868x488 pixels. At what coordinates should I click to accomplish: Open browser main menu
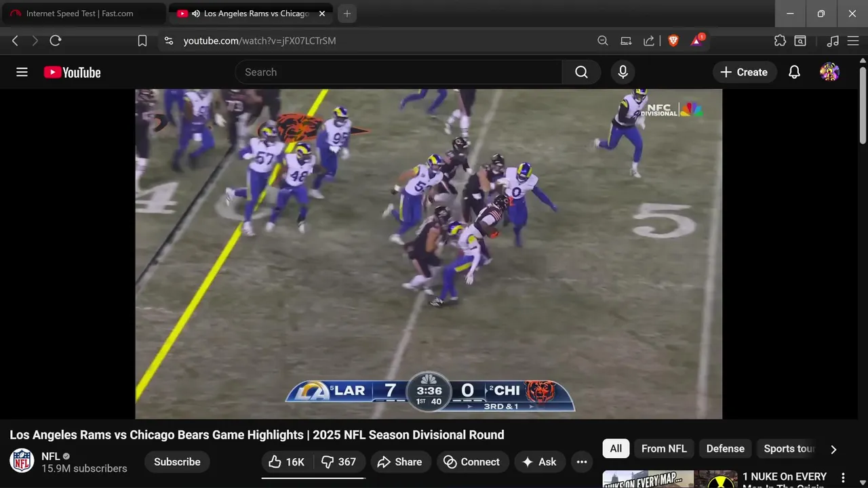point(853,41)
